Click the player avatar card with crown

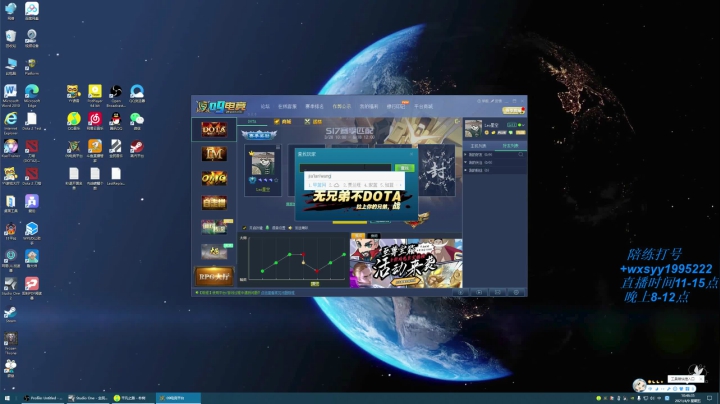pos(263,170)
